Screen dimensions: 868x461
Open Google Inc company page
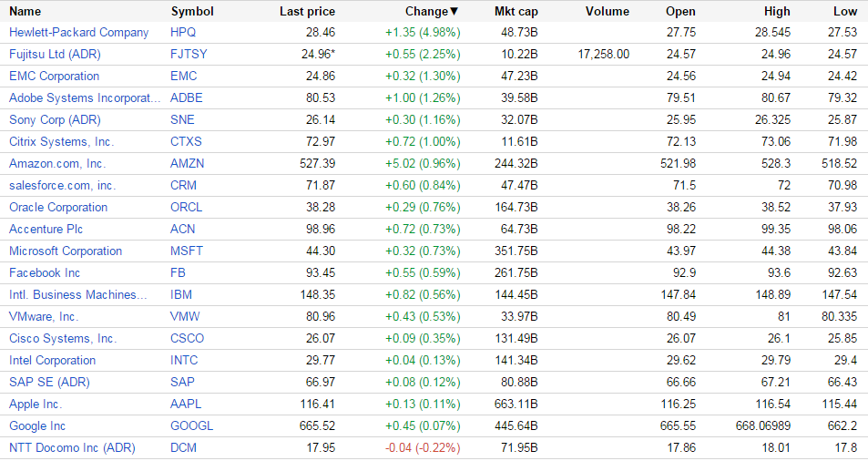[37, 426]
